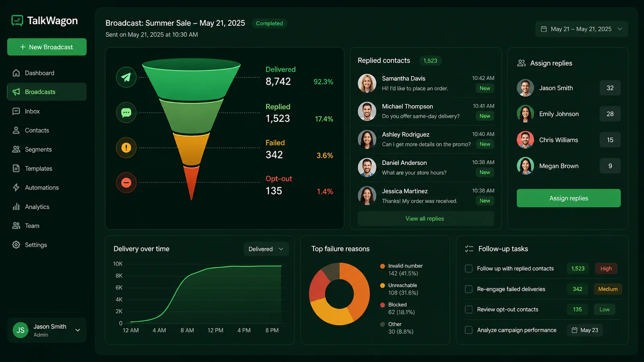Image resolution: width=644 pixels, height=362 pixels.
Task: Click the May 23 due date calendar icon
Action: pos(574,330)
